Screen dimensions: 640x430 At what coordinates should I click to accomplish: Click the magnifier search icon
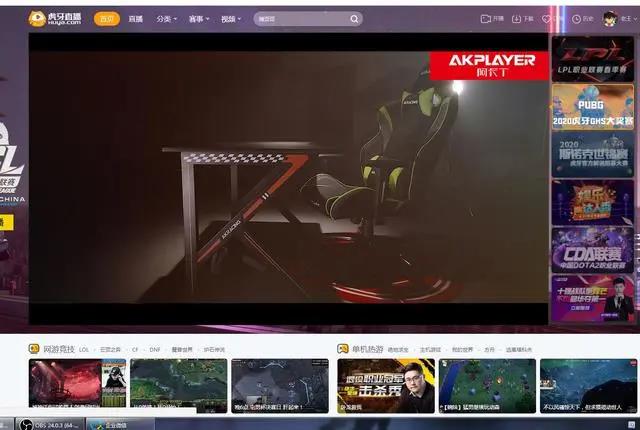(354, 19)
